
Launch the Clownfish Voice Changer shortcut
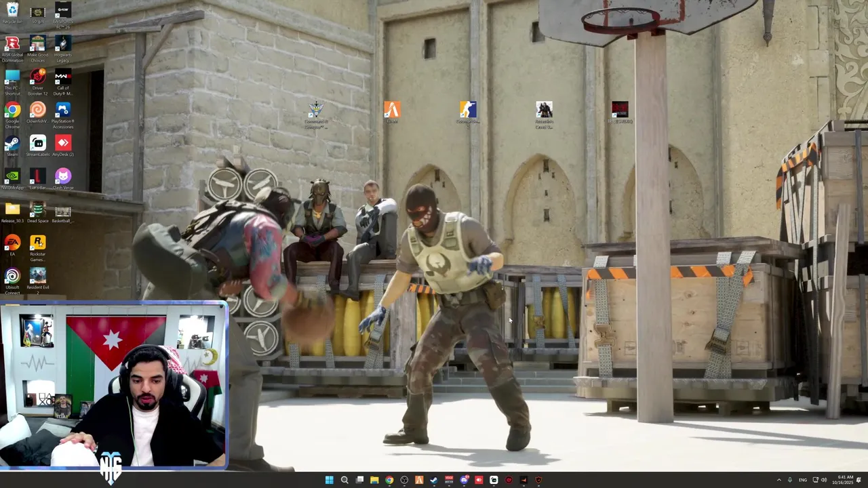tap(37, 113)
